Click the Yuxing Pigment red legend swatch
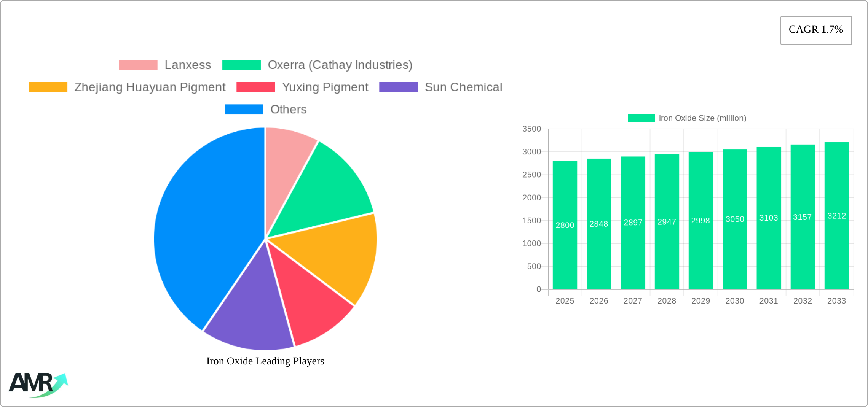The image size is (868, 407). pos(255,87)
